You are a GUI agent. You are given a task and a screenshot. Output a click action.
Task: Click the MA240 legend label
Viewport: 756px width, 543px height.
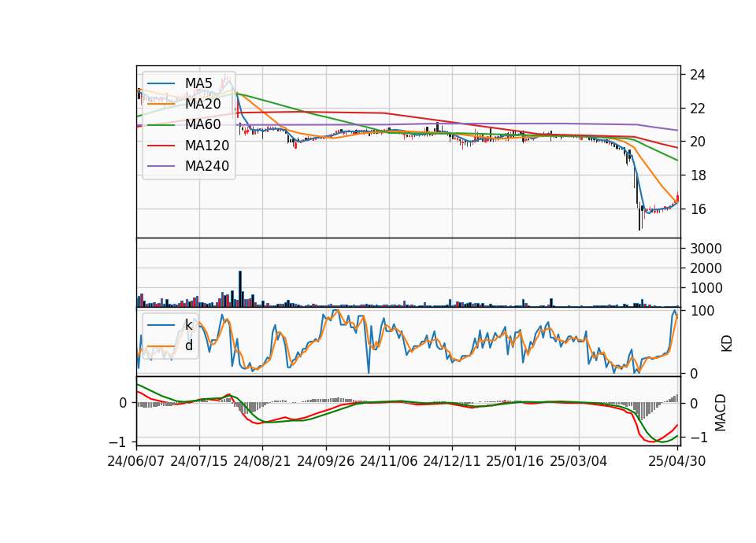207,166
